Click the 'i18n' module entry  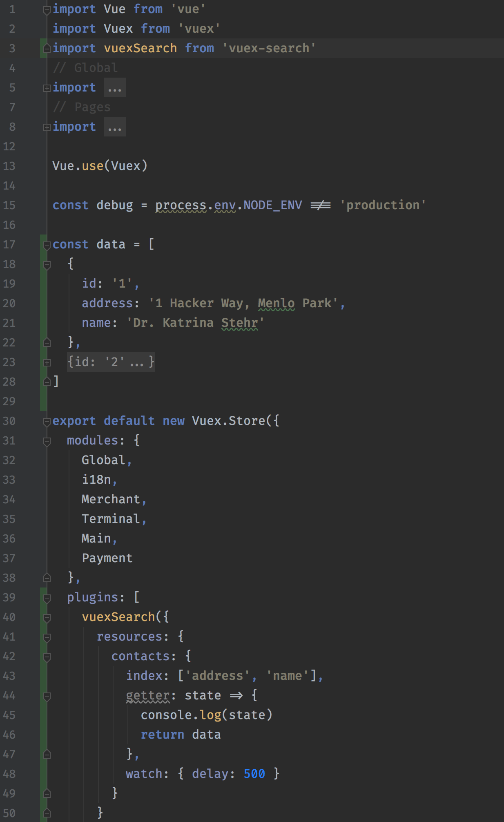pyautogui.click(x=96, y=480)
